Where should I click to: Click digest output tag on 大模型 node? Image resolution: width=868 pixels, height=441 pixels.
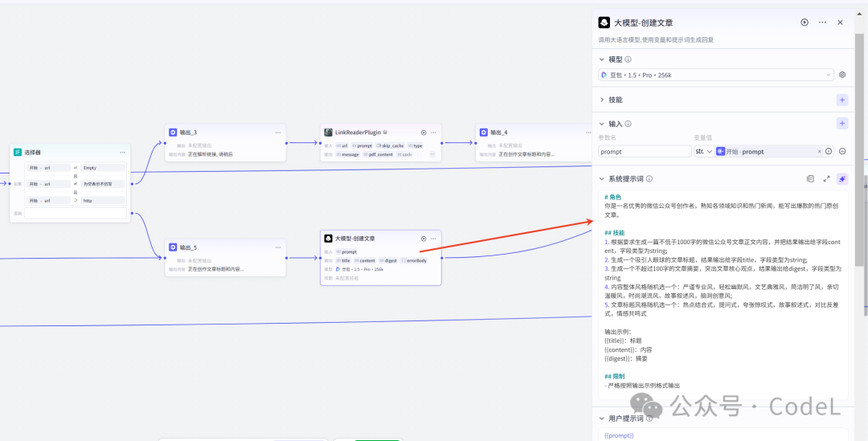click(388, 260)
